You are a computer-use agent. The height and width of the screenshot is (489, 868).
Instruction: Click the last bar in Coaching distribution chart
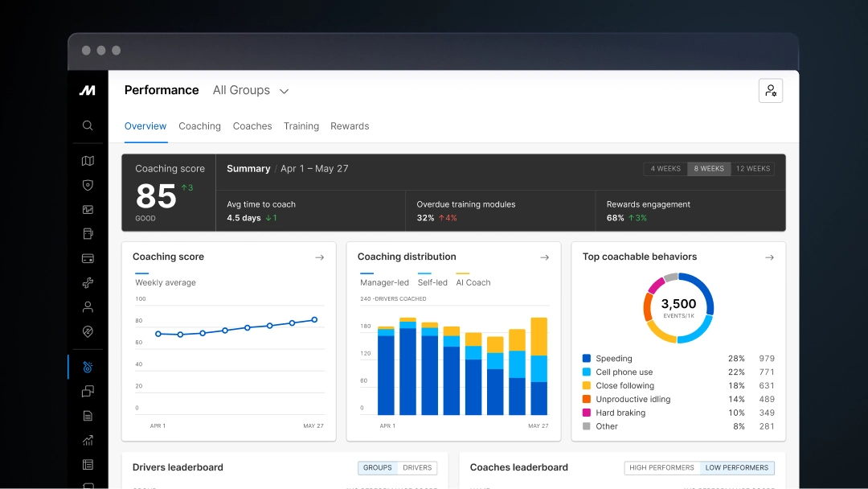[x=539, y=366]
